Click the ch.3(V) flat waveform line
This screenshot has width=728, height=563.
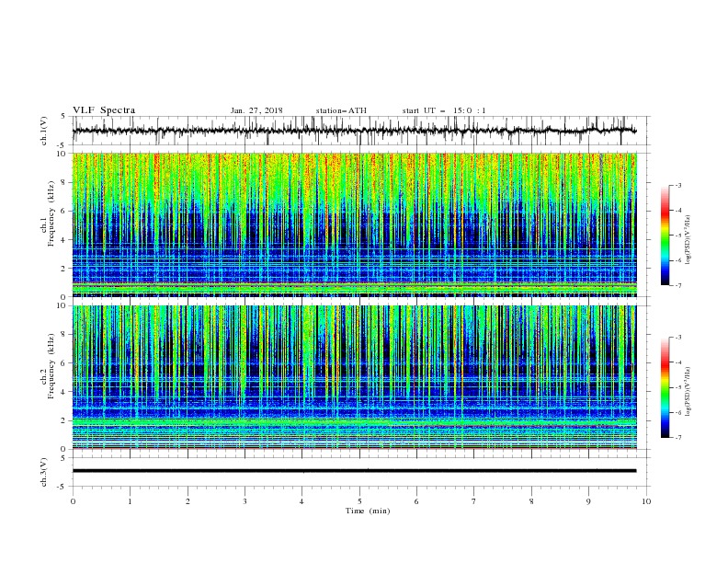[354, 471]
